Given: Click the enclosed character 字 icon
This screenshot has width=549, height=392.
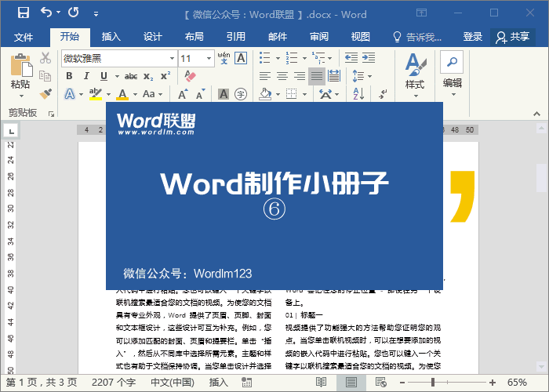Looking at the screenshot, I should click(x=241, y=94).
